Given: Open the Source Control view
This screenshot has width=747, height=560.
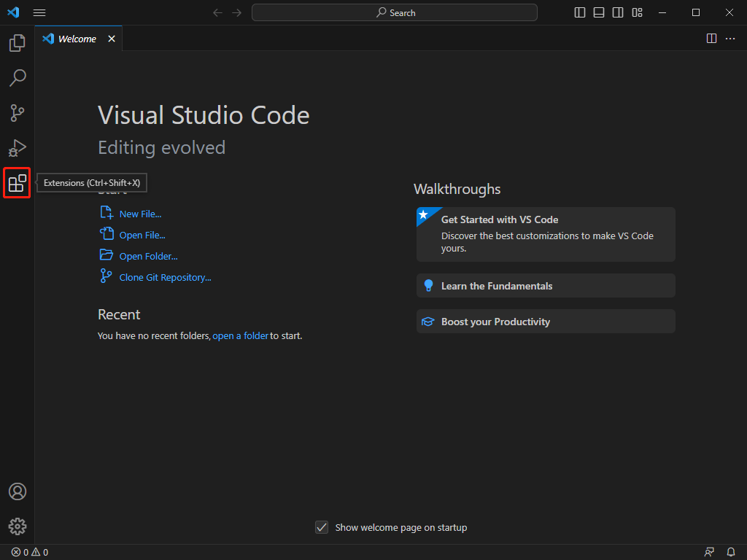Looking at the screenshot, I should pos(18,113).
